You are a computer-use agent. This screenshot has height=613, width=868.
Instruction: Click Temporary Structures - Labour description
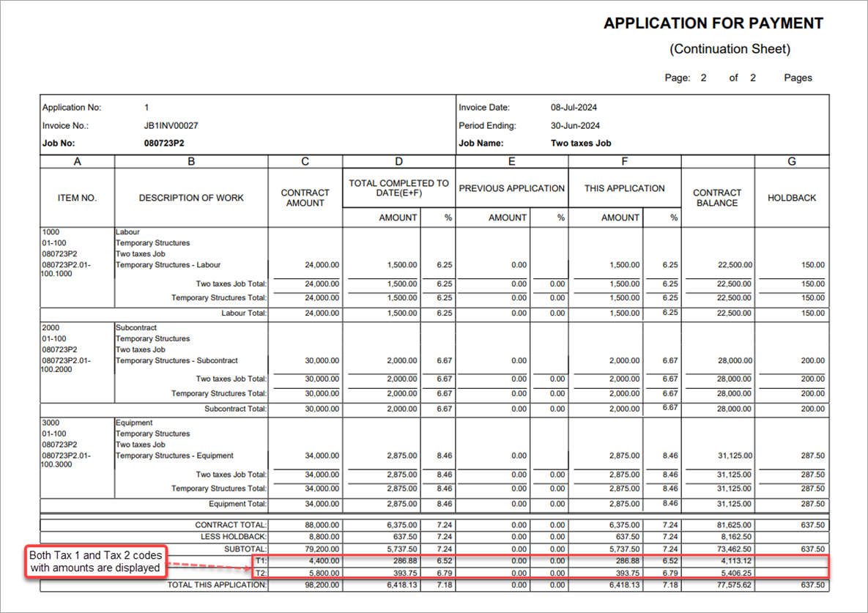point(168,265)
